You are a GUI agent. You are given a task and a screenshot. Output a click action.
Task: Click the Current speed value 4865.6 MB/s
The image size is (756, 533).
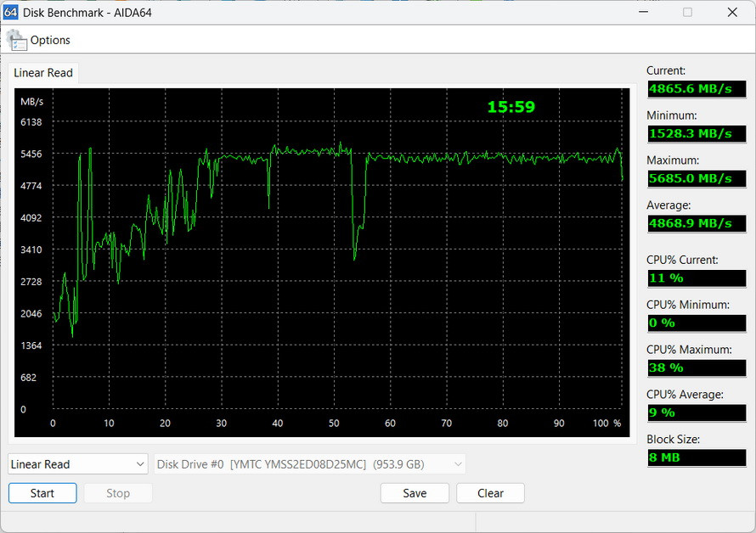[x=696, y=88]
